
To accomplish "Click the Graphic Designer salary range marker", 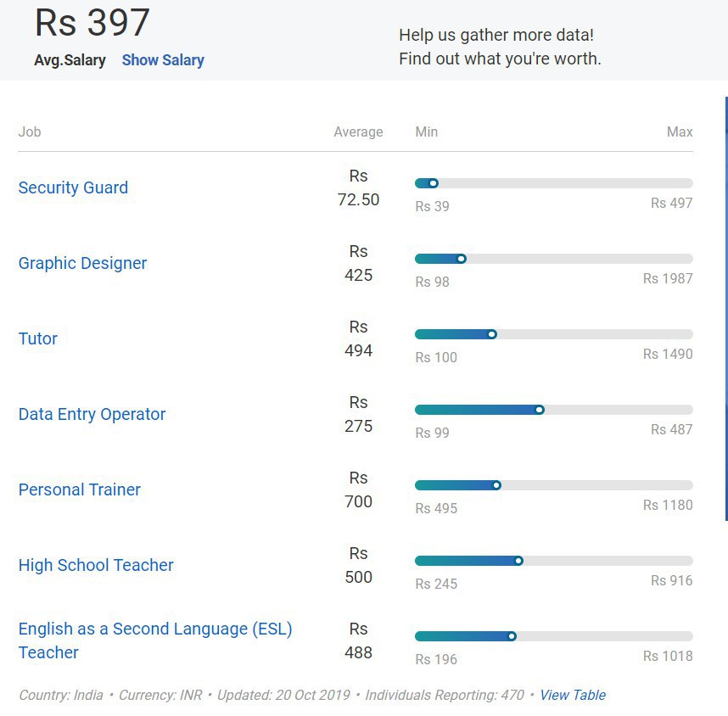I will pyautogui.click(x=461, y=259).
